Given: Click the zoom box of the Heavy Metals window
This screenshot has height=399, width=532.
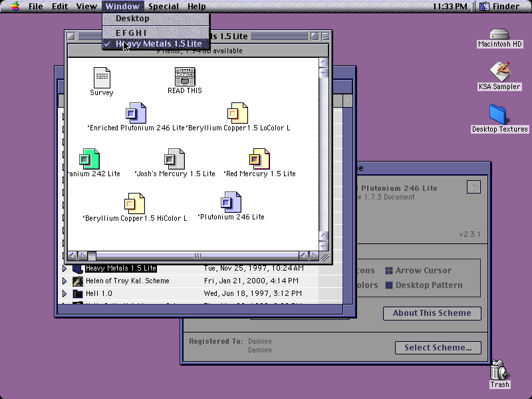Looking at the screenshot, I should 315,36.
